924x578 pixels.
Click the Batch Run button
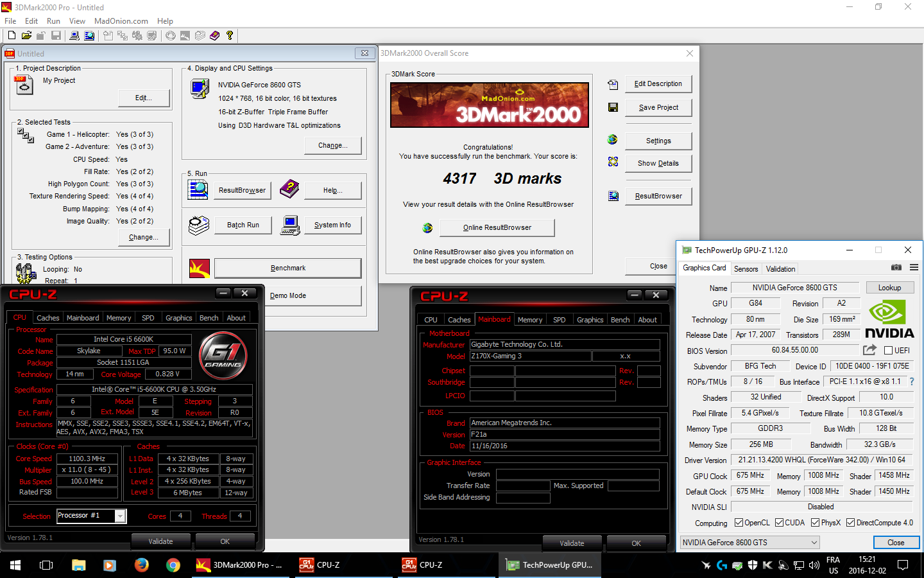pos(243,225)
